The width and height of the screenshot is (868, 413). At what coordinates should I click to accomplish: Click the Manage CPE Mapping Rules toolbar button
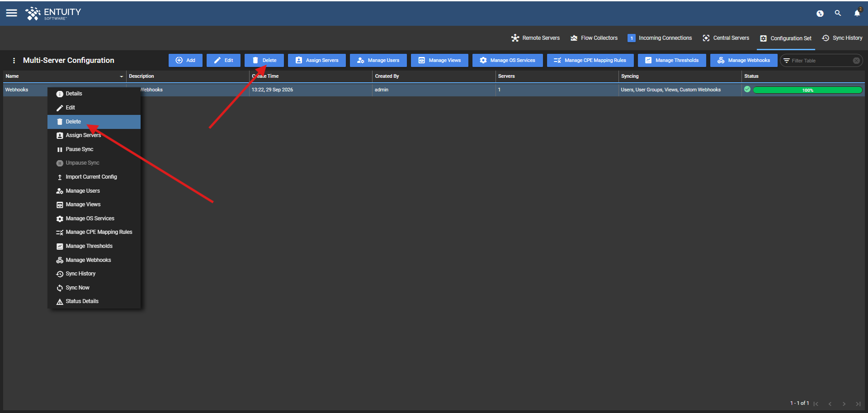[x=590, y=60]
